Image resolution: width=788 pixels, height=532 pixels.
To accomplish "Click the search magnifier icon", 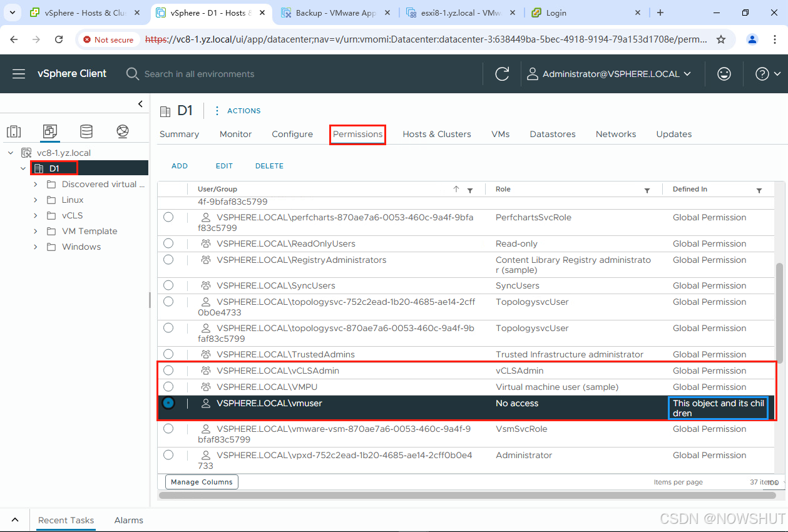I will pos(132,74).
